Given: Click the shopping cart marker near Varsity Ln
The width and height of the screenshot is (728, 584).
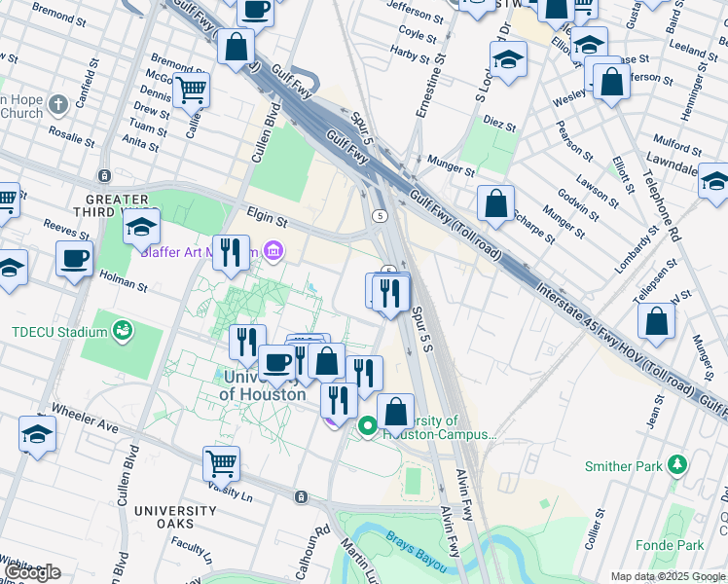Looking at the screenshot, I should 222,464.
